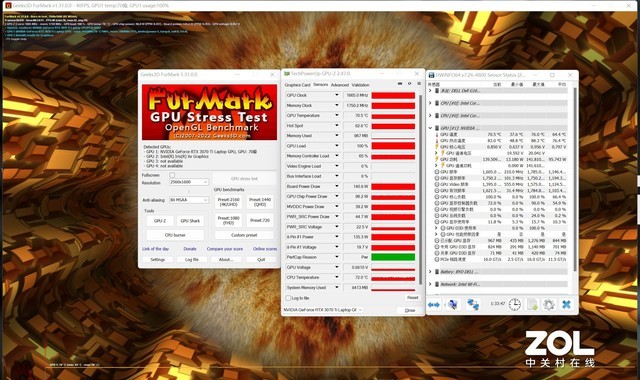Expand the system DELL node in HWiNFO
The height and width of the screenshot is (380, 640).
pyautogui.click(x=430, y=91)
